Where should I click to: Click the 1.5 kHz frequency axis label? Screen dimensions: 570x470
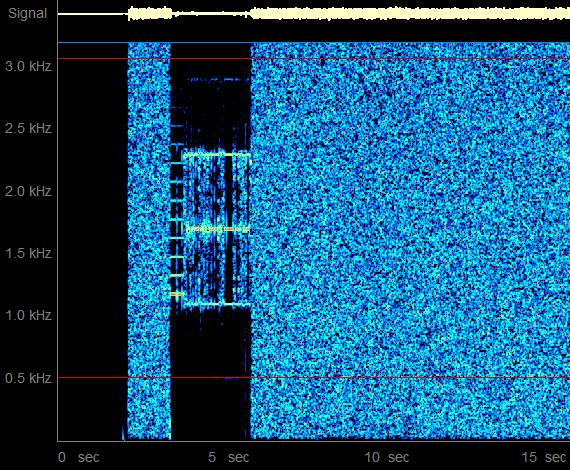pyautogui.click(x=28, y=253)
